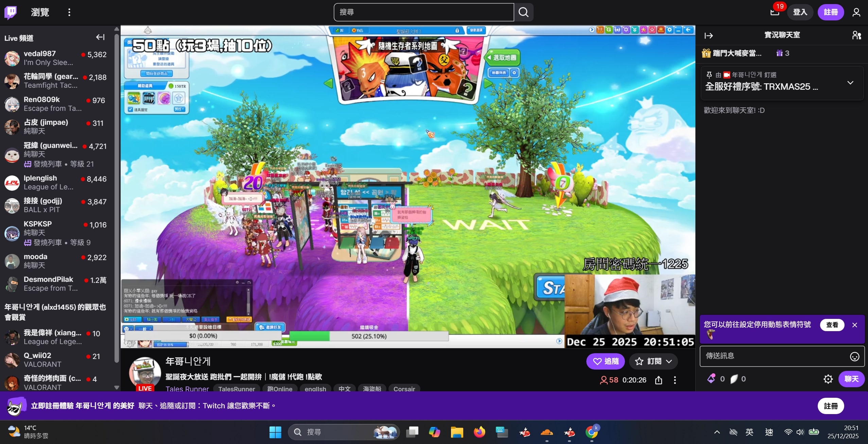Open the chat community members icon
This screenshot has width=868, height=444.
(x=856, y=35)
